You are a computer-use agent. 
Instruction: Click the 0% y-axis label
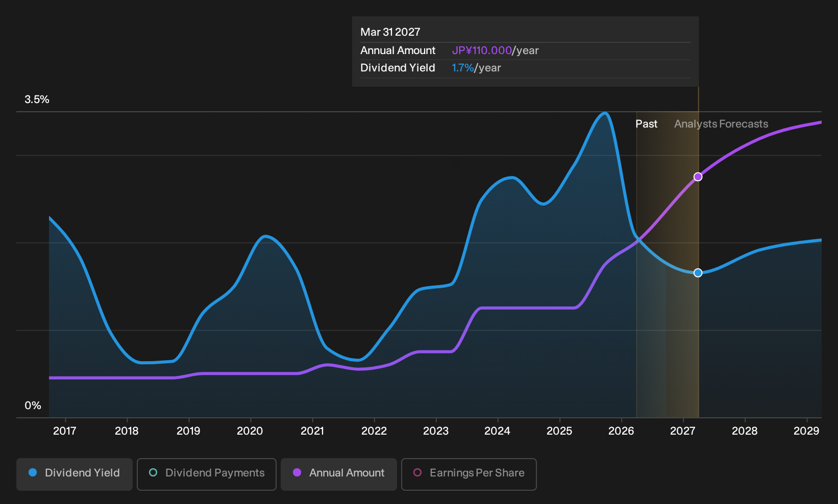point(33,406)
